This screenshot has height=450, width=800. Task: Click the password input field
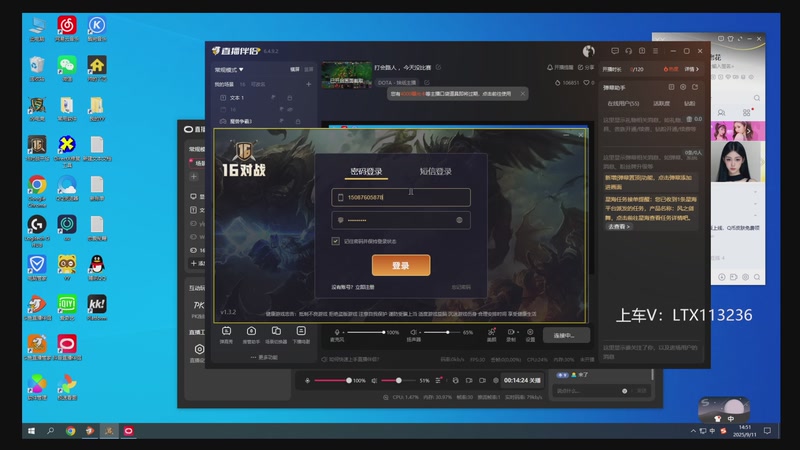[x=401, y=220]
